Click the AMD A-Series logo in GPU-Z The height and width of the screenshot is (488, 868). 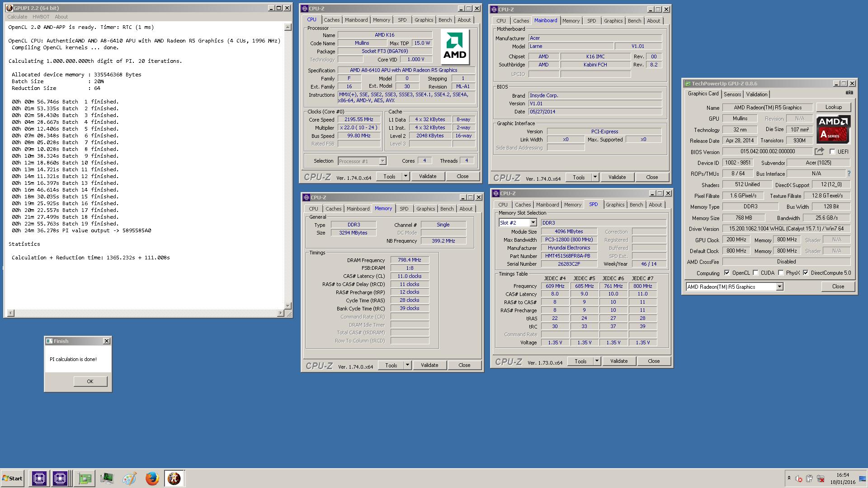[833, 129]
